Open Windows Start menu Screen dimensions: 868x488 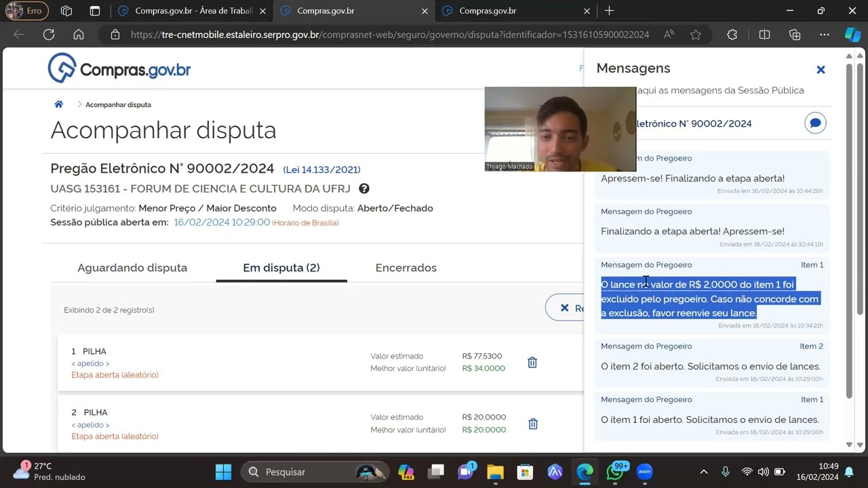(x=223, y=472)
